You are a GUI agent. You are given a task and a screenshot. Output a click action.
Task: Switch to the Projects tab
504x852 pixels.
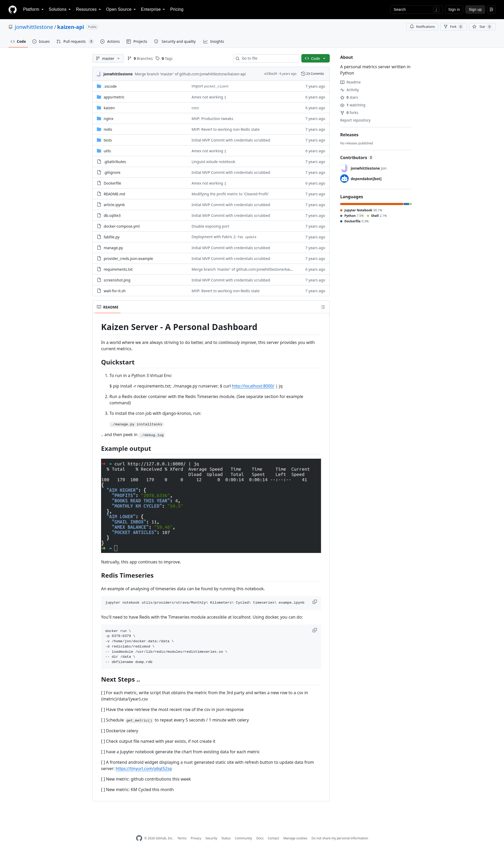pyautogui.click(x=137, y=41)
